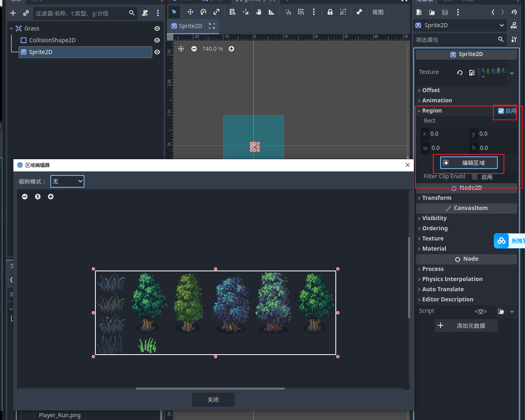Click the Rect x value field
This screenshot has width=525, height=420.
coord(445,134)
